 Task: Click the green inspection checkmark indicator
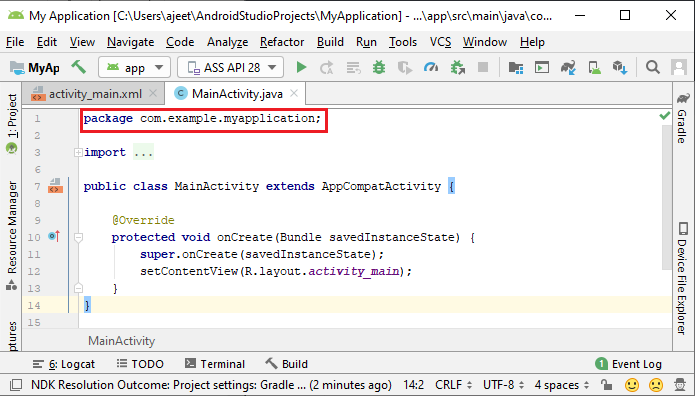pos(664,116)
